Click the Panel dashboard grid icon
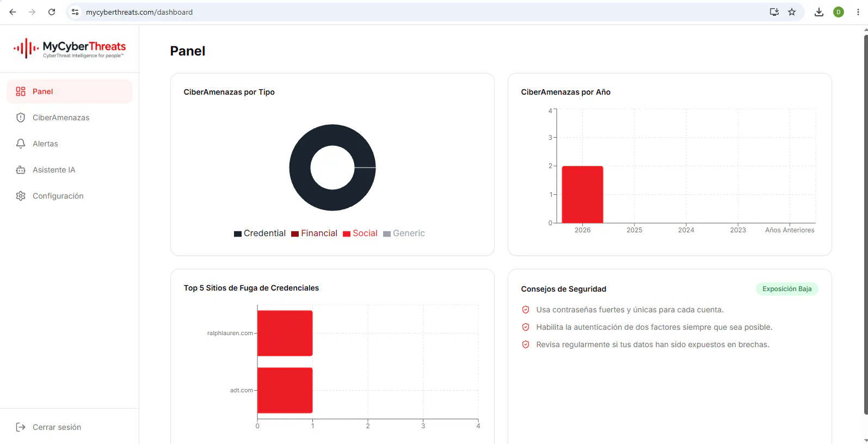The height and width of the screenshot is (444, 868). point(21,91)
